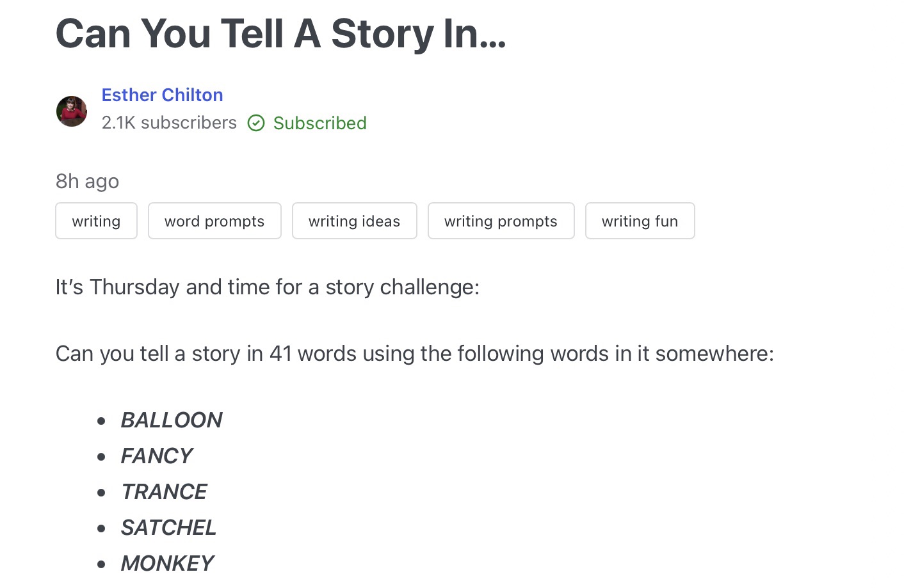The image size is (904, 588).
Task: Click the "It's Thursday" intro sentence
Action: 267,287
